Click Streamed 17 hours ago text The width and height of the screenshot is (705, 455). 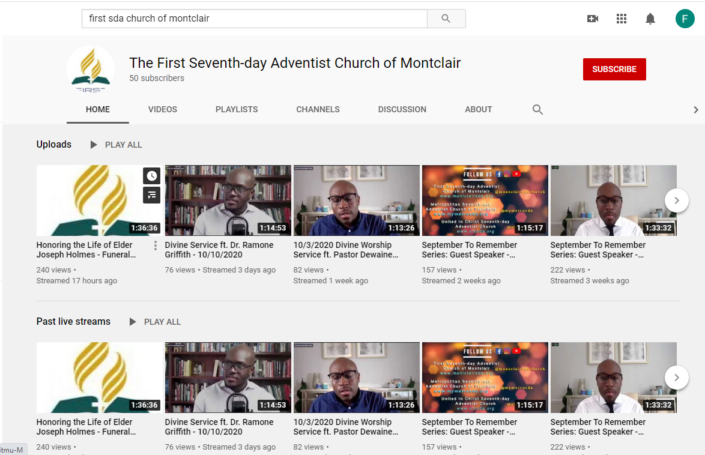pyautogui.click(x=76, y=281)
